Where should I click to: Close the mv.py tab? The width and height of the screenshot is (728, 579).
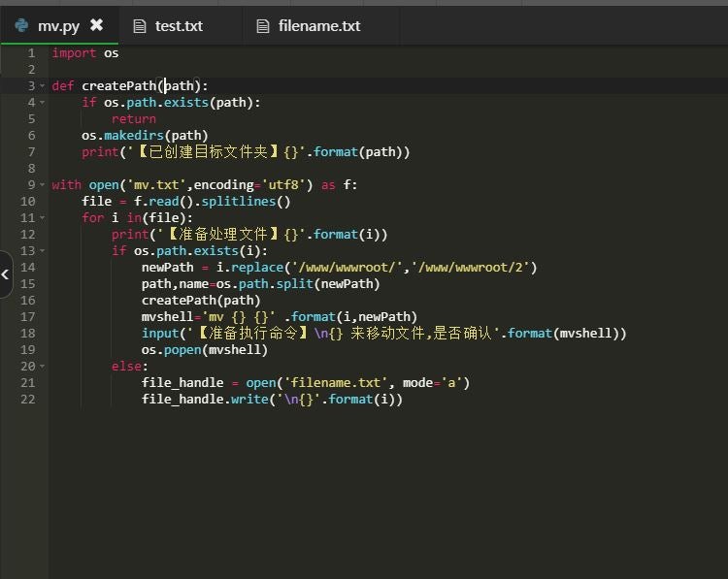click(96, 25)
